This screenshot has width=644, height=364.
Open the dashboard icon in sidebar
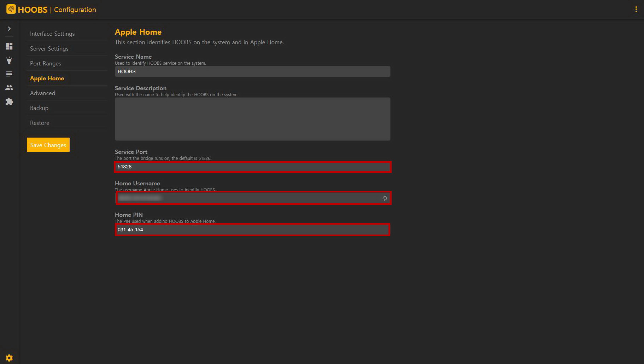click(9, 46)
